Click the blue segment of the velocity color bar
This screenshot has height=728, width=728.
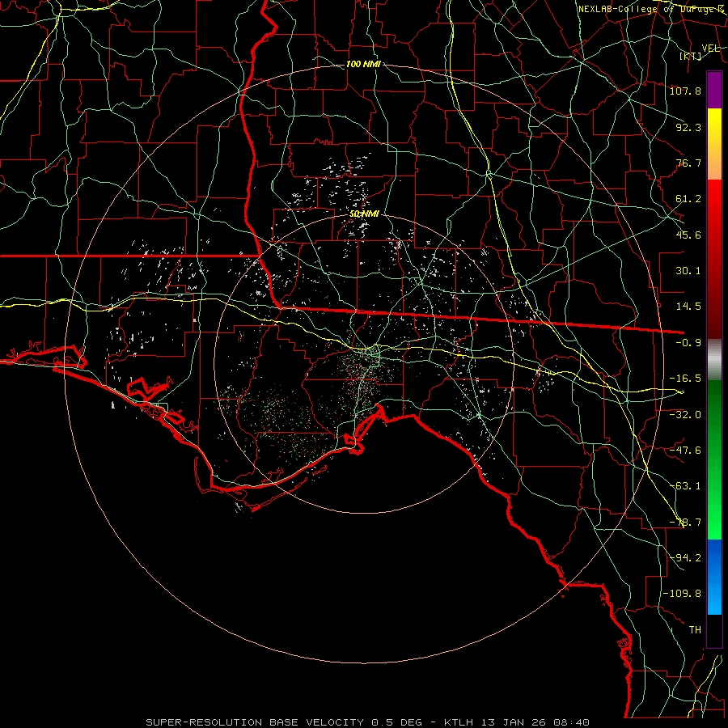(714, 577)
